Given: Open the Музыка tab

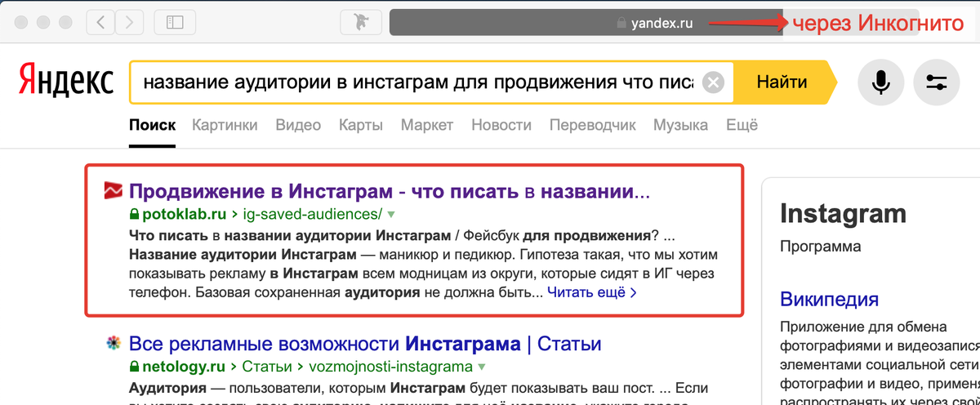Looking at the screenshot, I should click(680, 125).
